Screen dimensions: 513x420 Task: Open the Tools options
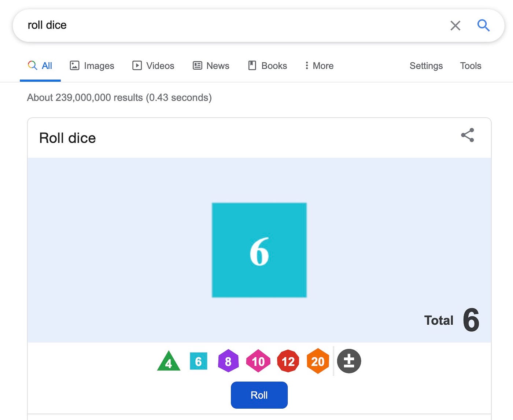pyautogui.click(x=470, y=66)
